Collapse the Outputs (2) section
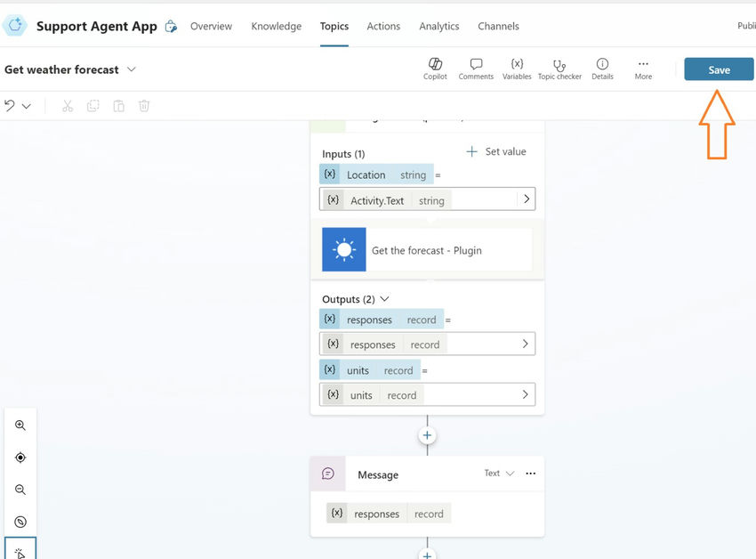 click(384, 299)
